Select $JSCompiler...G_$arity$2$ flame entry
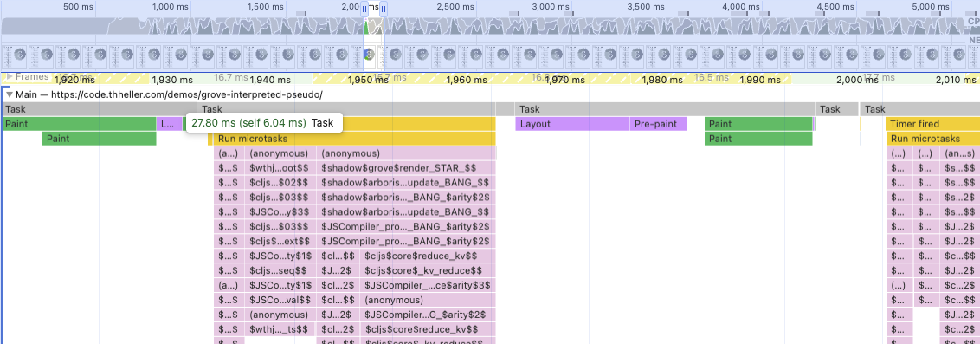Viewport: 980px width, 344px height. point(429,315)
